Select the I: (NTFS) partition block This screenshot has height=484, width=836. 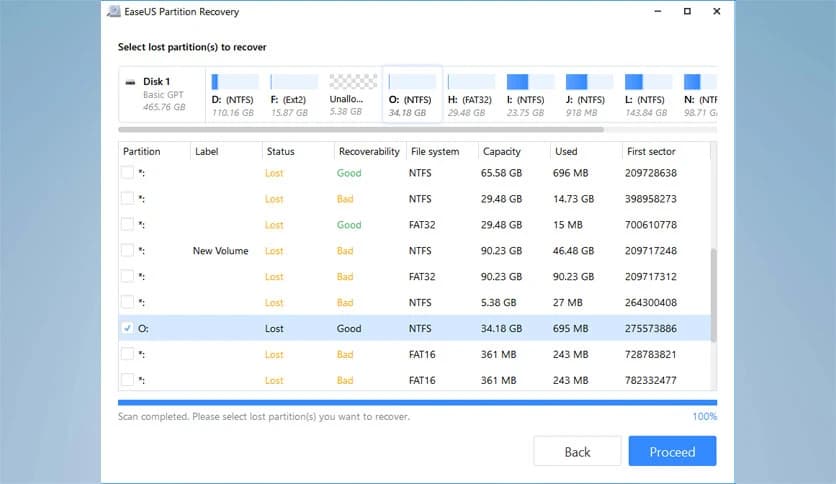[530, 95]
